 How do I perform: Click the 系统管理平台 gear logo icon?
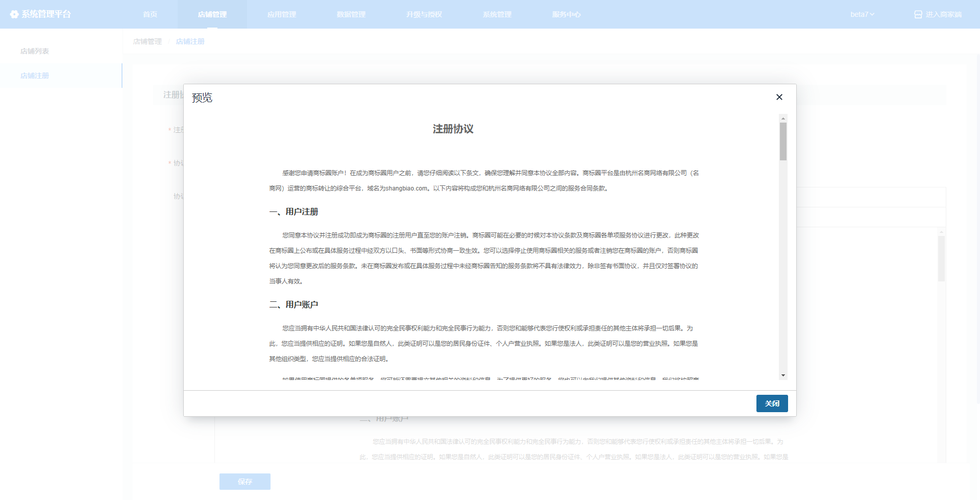click(14, 14)
